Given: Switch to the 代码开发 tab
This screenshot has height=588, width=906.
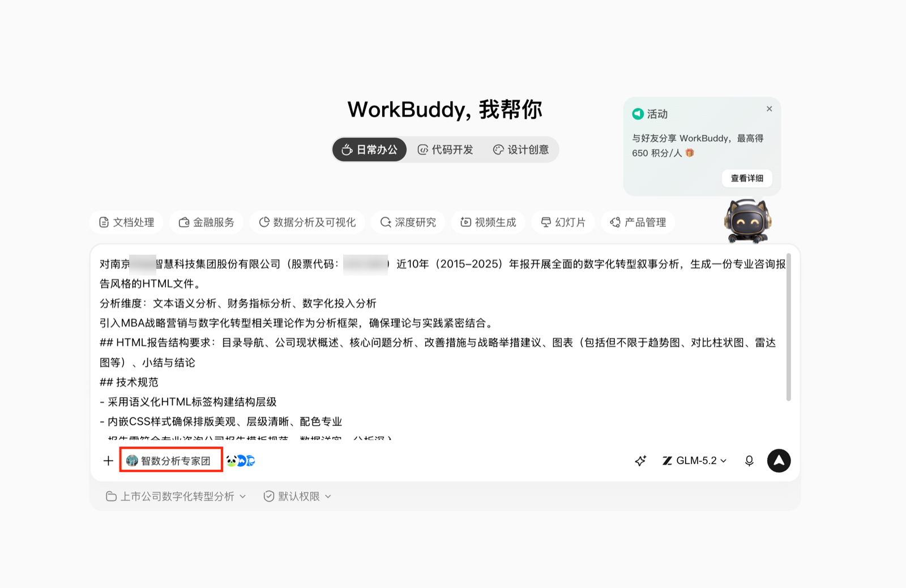Looking at the screenshot, I should pyautogui.click(x=445, y=149).
